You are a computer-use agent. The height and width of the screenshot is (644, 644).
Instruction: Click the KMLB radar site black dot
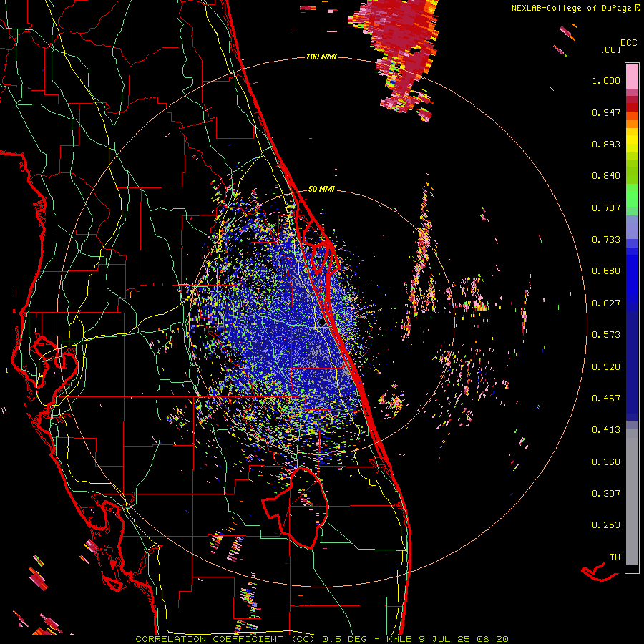click(323, 323)
